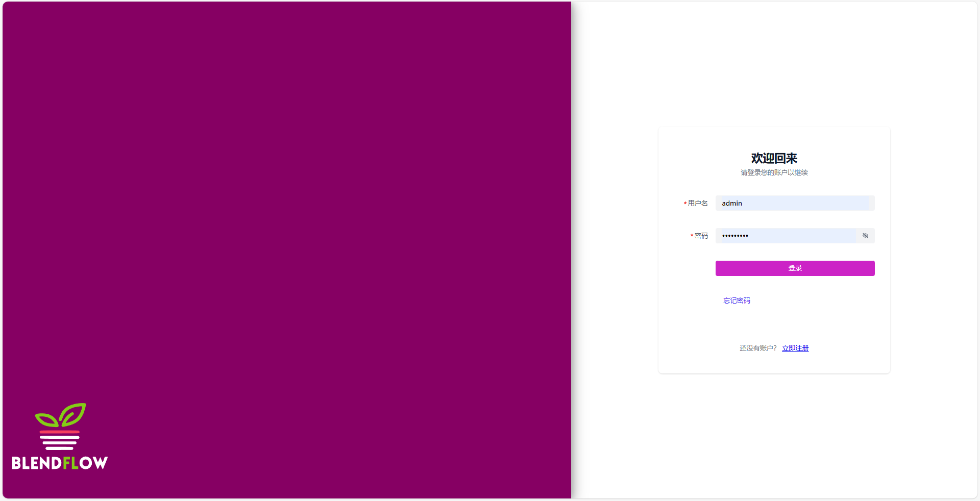Click the 欢迎回来 heading
This screenshot has height=501, width=980.
coord(774,158)
